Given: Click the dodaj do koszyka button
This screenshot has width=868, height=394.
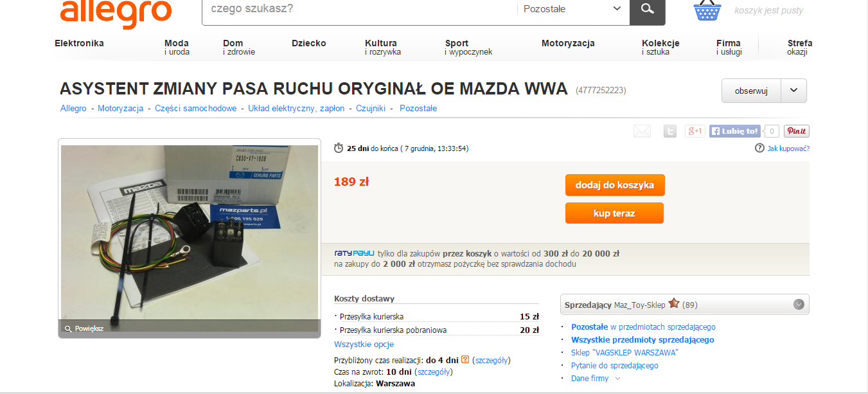Looking at the screenshot, I should pos(615,185).
